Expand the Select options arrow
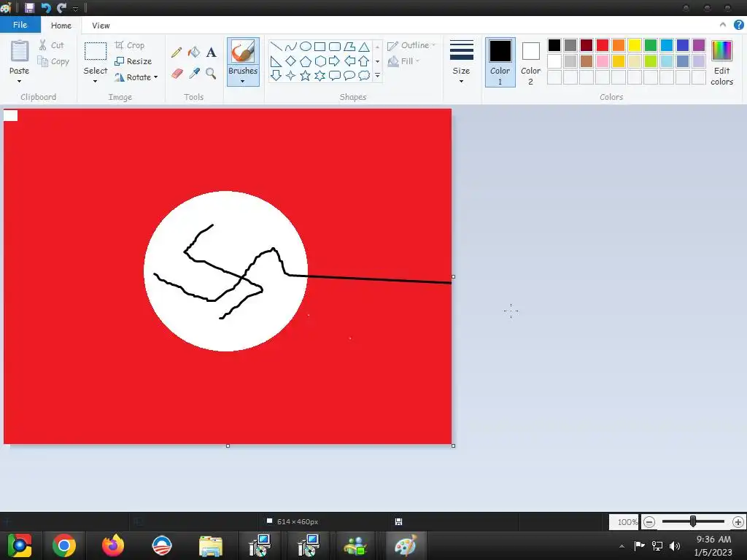This screenshot has width=747, height=560. click(x=96, y=82)
